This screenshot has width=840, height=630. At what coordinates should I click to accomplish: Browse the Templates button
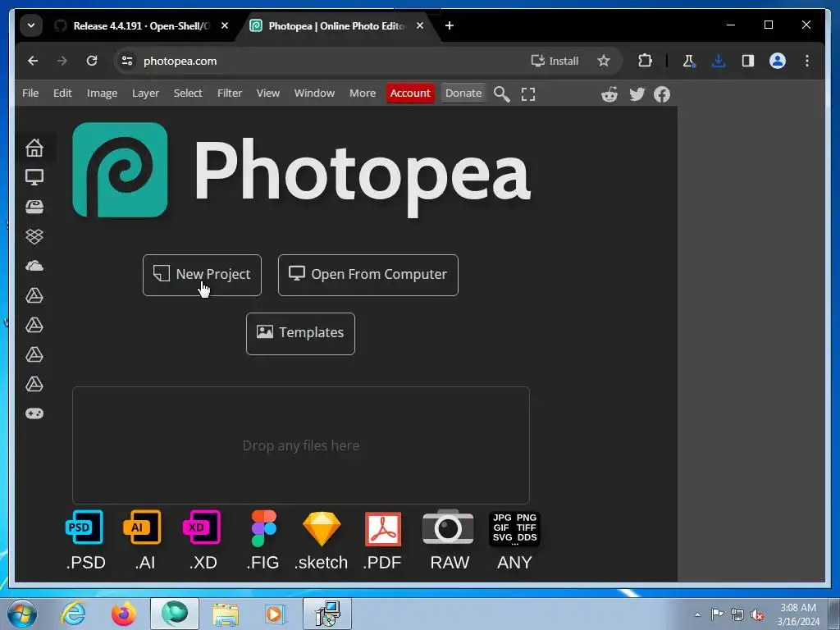click(x=300, y=333)
